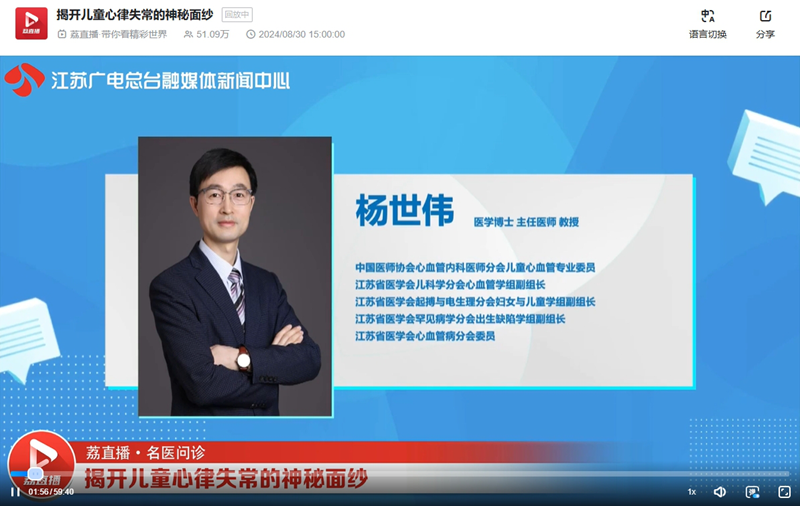Click the channel icon beside 荔直播·带你看精彩世界

point(62,34)
